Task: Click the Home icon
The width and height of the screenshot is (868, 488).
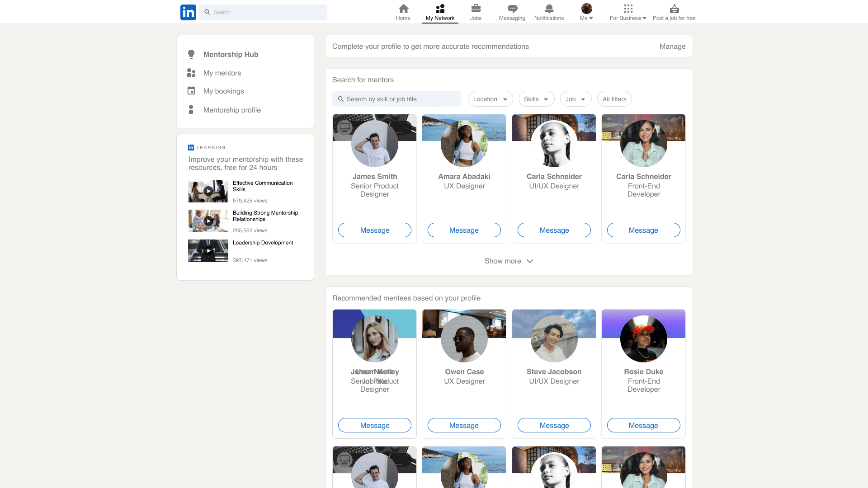Action: (x=403, y=9)
